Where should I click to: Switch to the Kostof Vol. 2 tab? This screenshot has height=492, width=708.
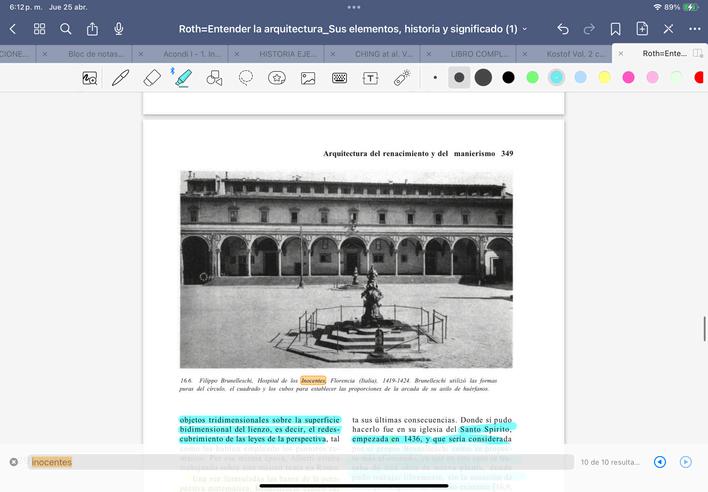(576, 54)
